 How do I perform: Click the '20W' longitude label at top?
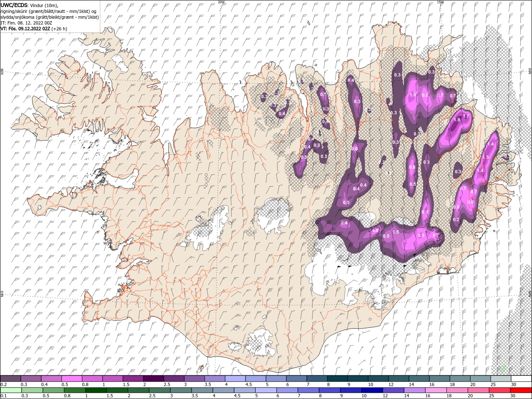(221, 2)
